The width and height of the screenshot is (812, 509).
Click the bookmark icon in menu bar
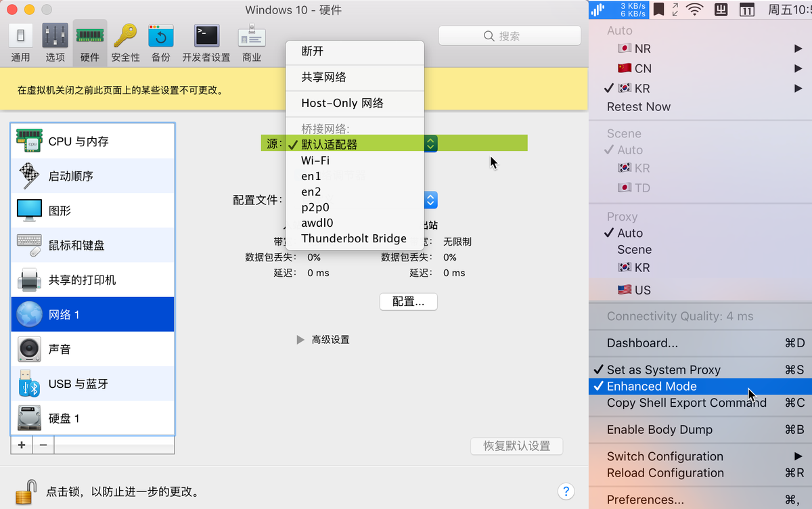[x=658, y=9]
